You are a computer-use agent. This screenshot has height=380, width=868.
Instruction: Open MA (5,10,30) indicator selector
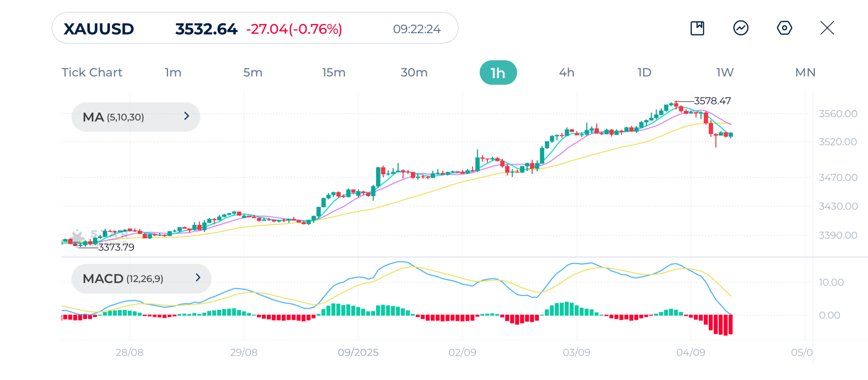[136, 117]
